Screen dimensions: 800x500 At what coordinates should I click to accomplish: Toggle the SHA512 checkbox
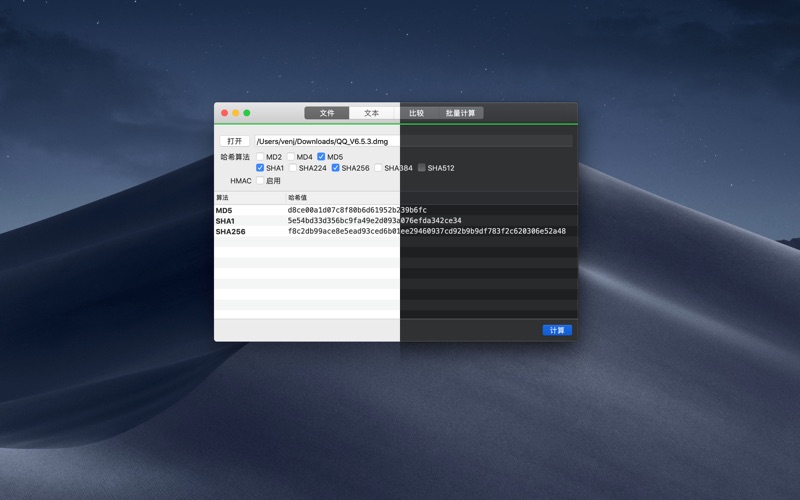422,168
